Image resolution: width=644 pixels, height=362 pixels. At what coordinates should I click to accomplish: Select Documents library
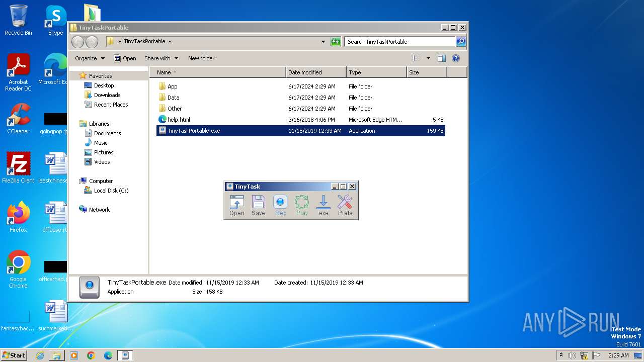[107, 133]
